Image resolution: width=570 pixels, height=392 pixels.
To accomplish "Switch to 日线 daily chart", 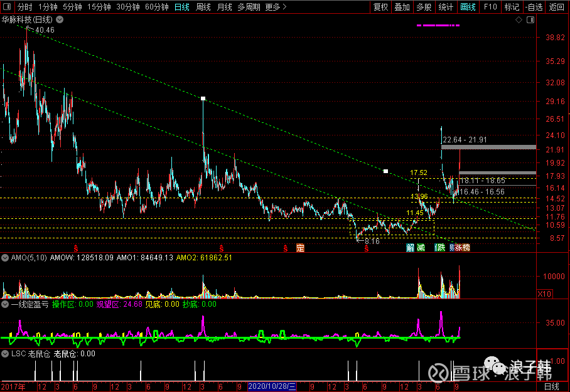I will [x=182, y=7].
